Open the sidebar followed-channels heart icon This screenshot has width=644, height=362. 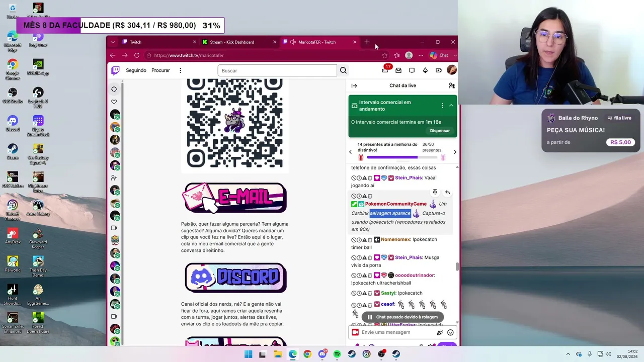click(x=114, y=102)
